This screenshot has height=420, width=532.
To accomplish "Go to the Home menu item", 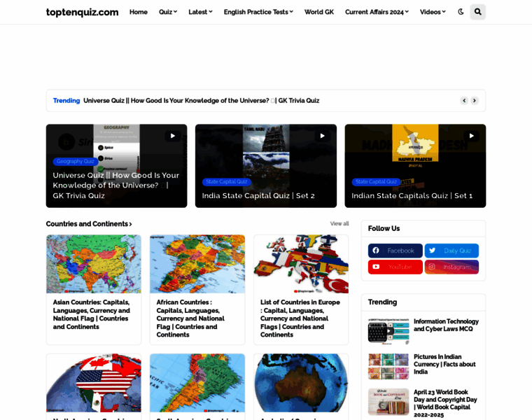I will pos(138,12).
